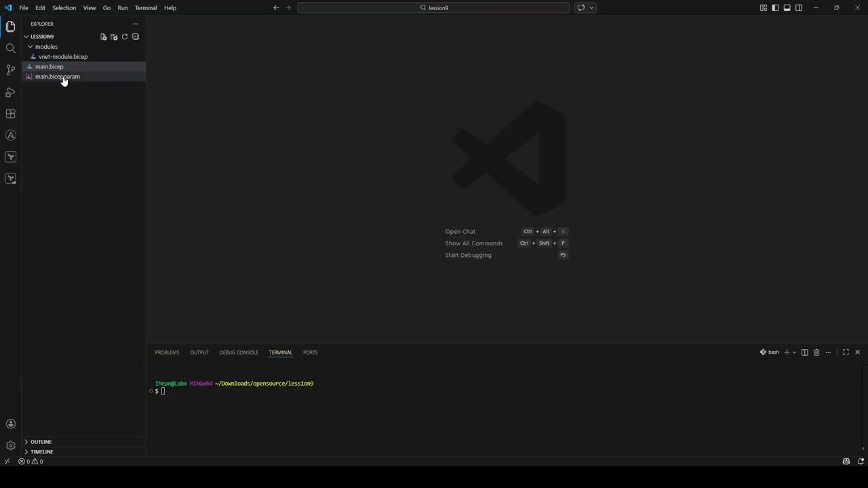The width and height of the screenshot is (868, 488).
Task: Expand the TIMELINE section
Action: click(x=41, y=451)
